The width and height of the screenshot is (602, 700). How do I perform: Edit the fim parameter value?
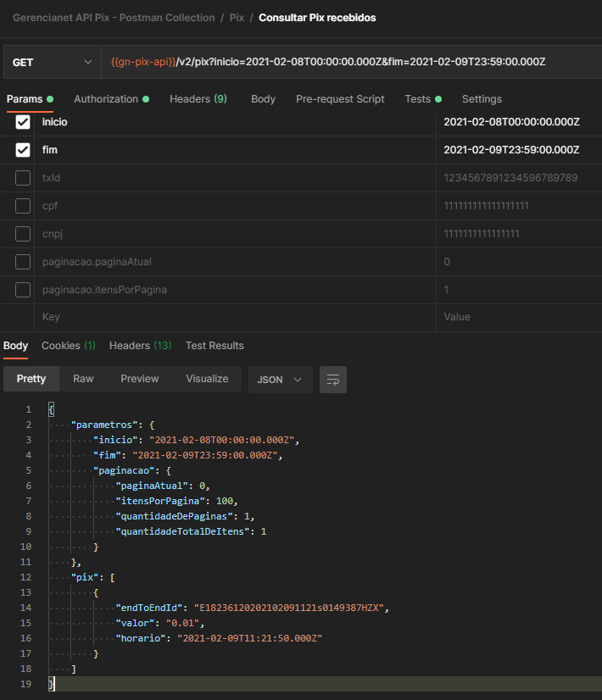(x=519, y=150)
